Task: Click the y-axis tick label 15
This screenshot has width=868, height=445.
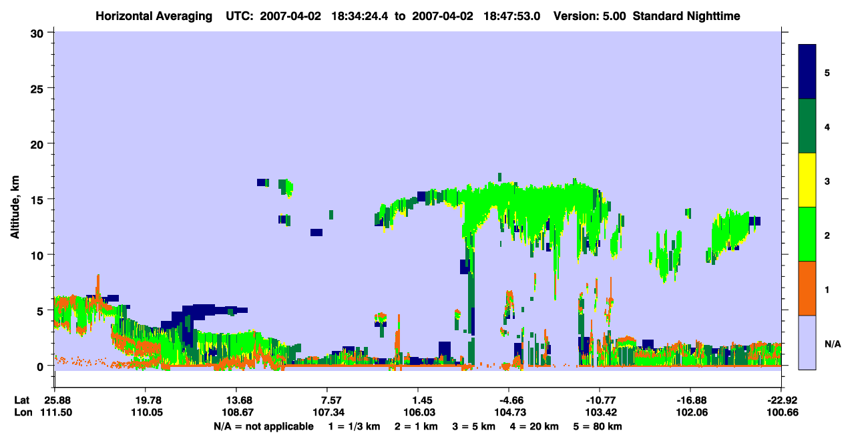Action: click(38, 199)
